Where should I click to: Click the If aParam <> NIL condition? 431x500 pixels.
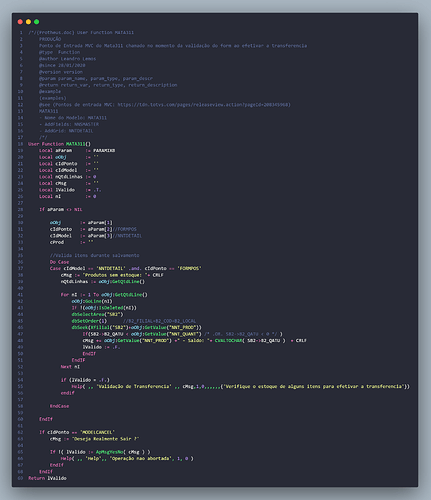[x=61, y=210]
